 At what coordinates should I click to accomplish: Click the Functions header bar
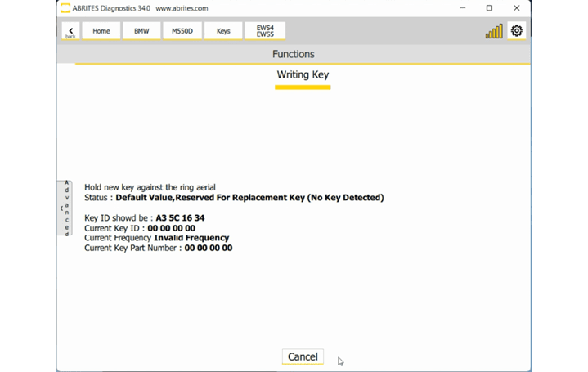pos(294,54)
